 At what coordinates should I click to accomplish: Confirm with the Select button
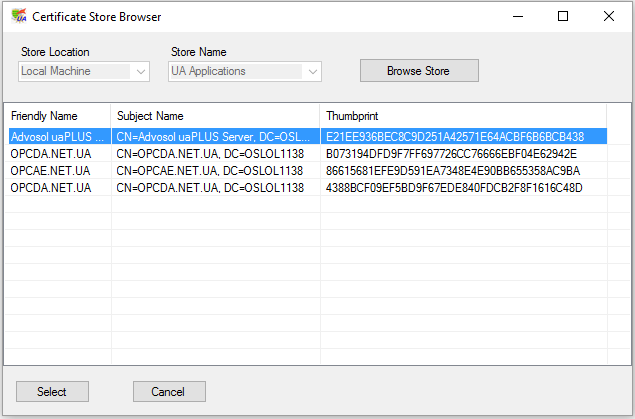(x=52, y=391)
